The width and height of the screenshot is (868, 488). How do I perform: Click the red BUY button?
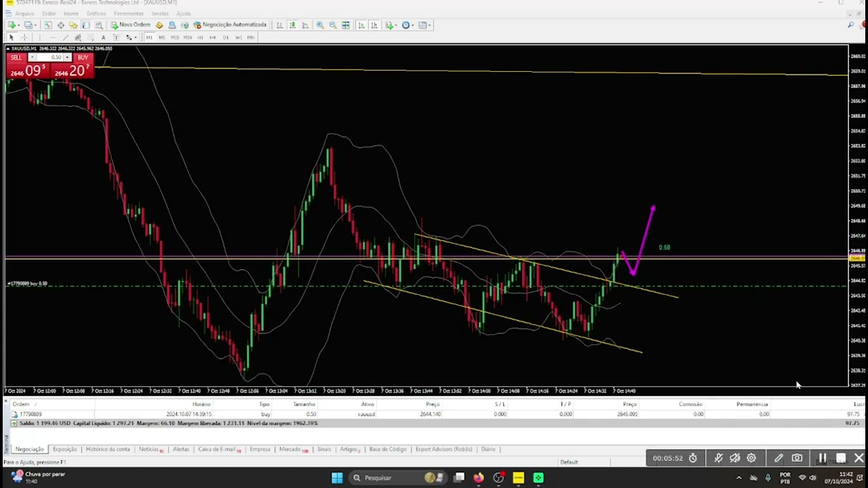[x=83, y=58]
